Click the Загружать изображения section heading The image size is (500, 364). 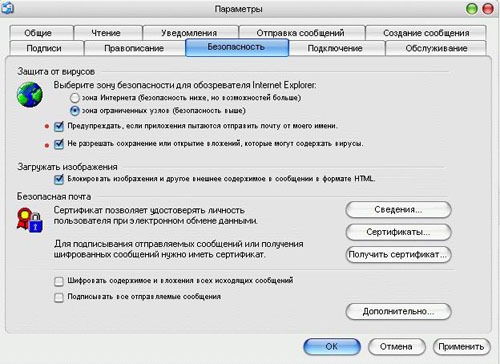point(67,167)
